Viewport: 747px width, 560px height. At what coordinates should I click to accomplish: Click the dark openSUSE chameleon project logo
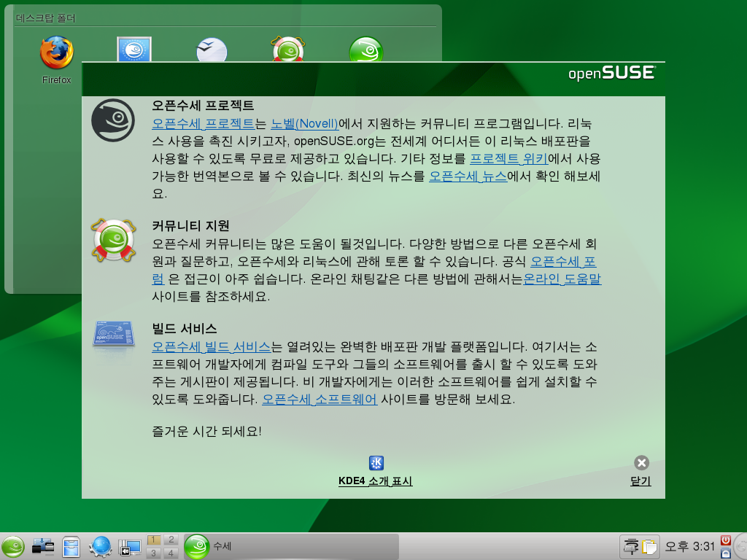(x=113, y=120)
